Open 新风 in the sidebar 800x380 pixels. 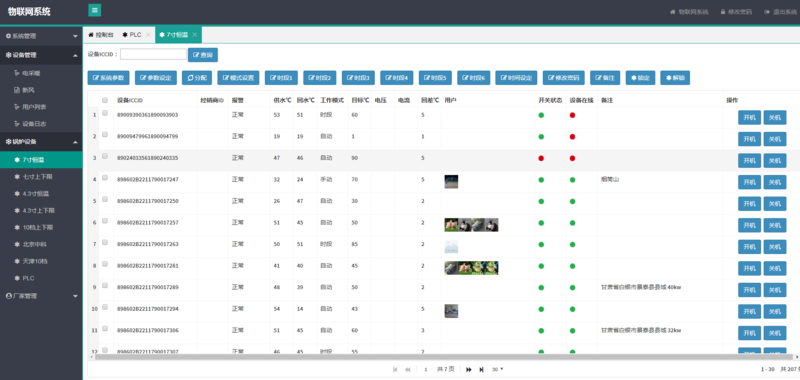click(41, 90)
